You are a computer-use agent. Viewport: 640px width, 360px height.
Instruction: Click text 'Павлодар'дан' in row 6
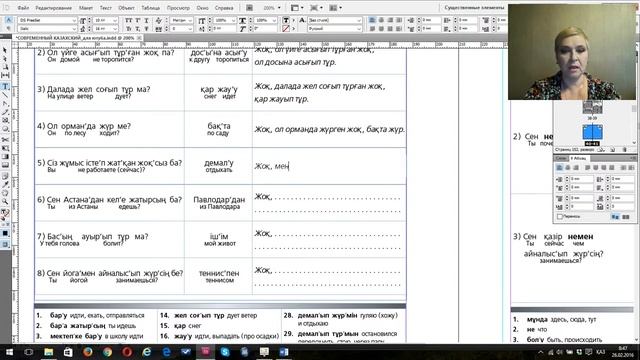[219, 200]
